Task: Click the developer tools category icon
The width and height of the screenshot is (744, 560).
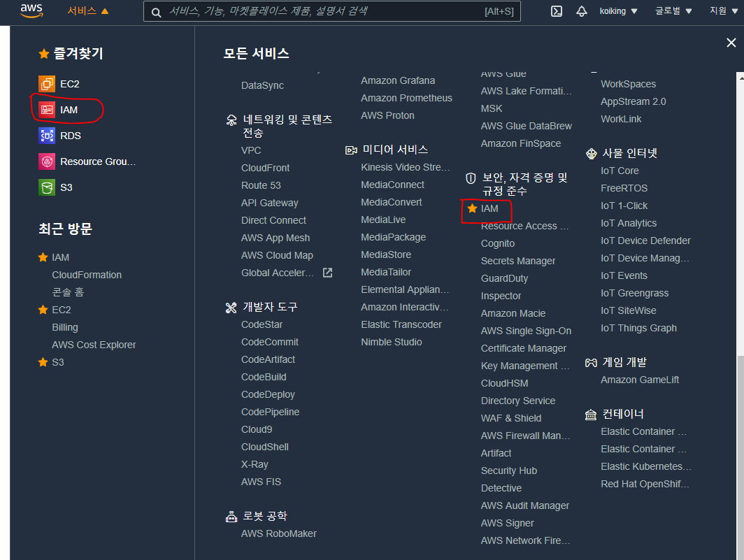Action: [231, 308]
